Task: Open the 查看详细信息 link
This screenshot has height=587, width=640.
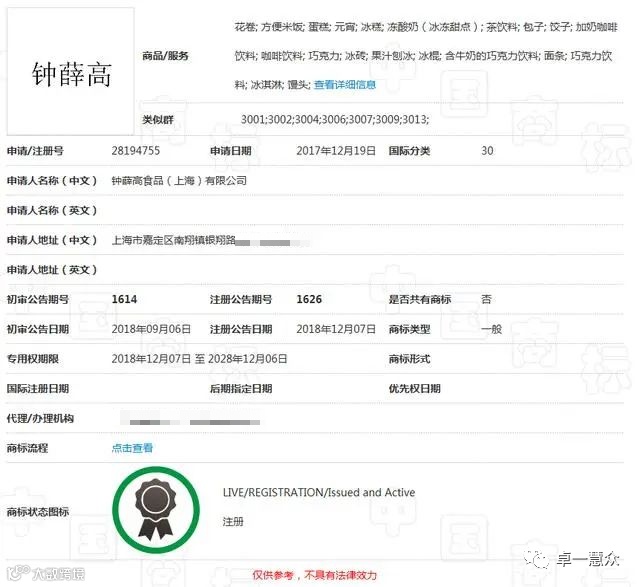Action: pyautogui.click(x=345, y=84)
